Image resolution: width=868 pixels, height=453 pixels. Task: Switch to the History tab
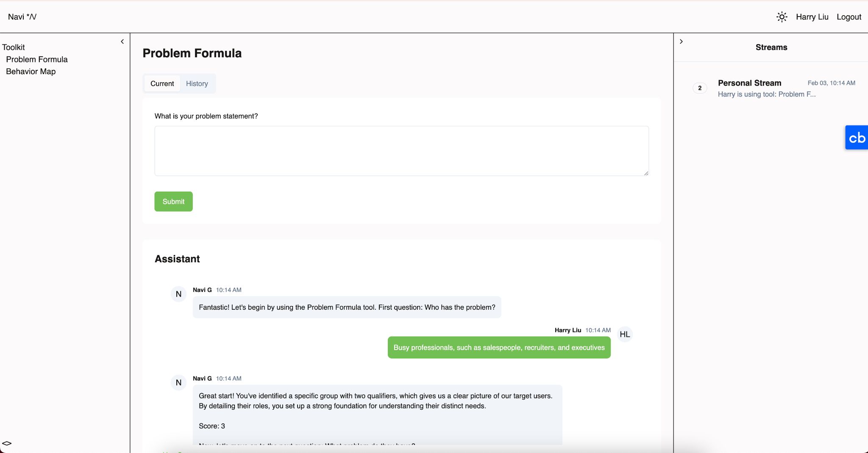(197, 83)
